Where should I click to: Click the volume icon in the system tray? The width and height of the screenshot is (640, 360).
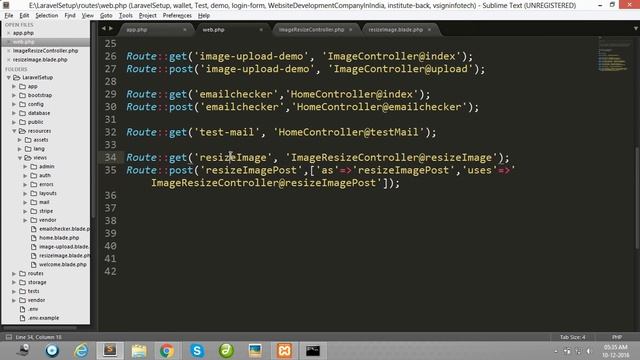(589, 351)
